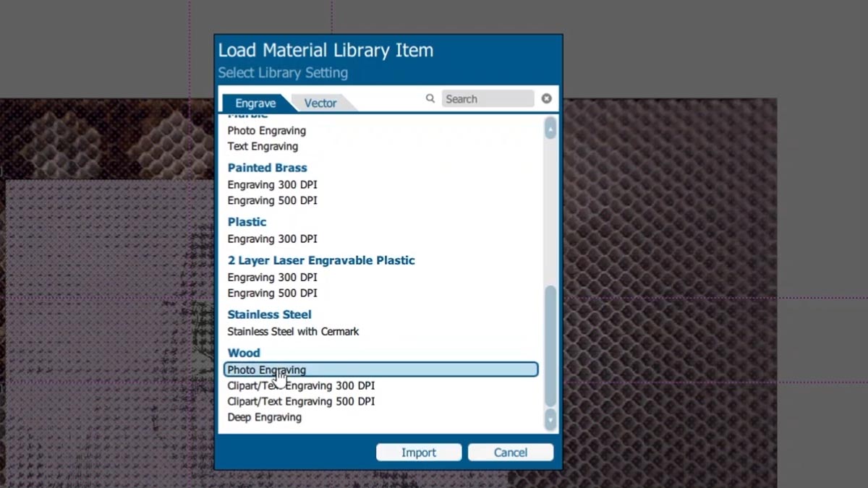
Task: Switch to the Vector tab
Action: point(320,103)
